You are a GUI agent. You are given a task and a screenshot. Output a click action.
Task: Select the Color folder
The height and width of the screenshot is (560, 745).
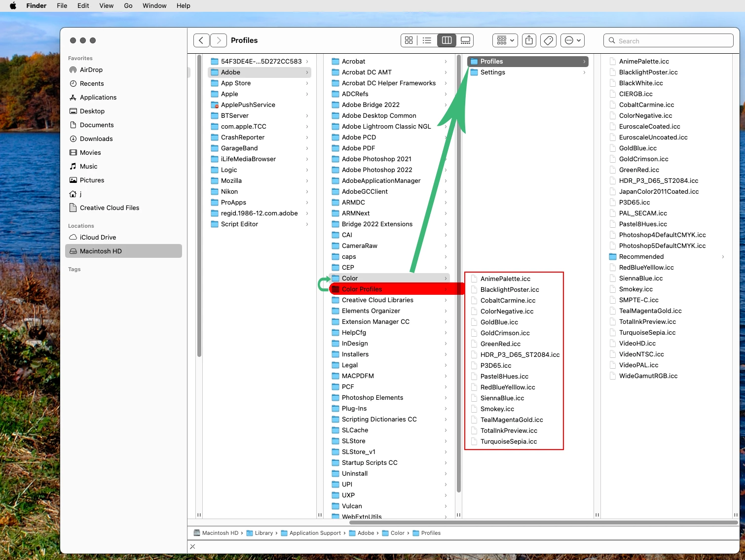point(389,279)
